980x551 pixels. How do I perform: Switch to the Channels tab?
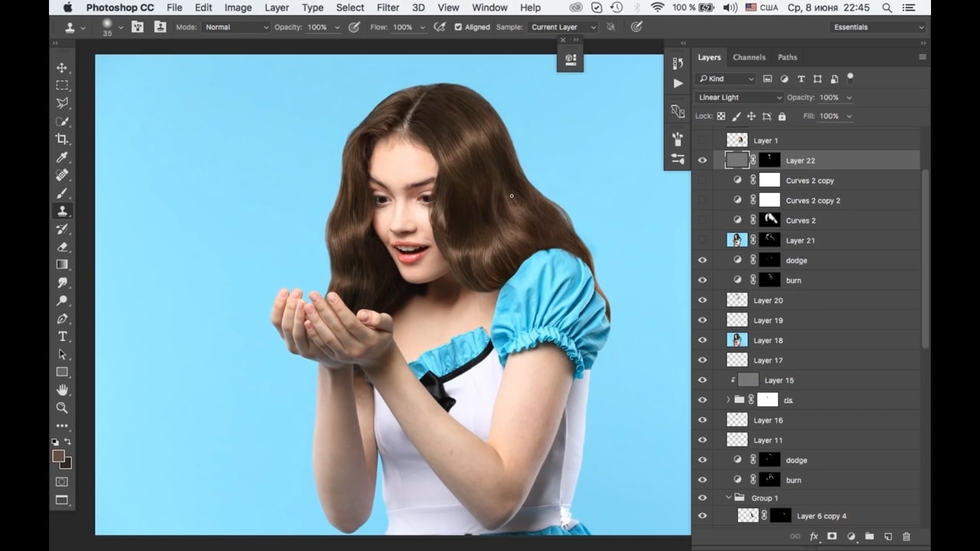click(x=749, y=57)
